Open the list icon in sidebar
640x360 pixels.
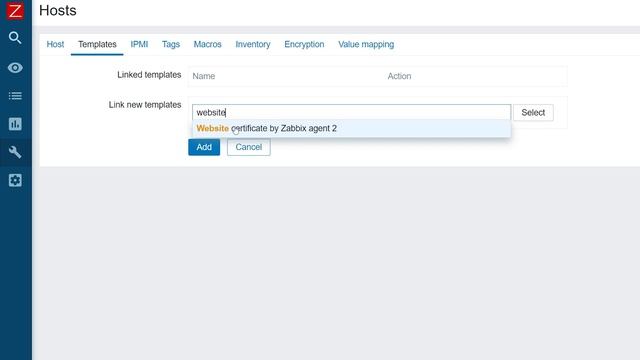[x=15, y=96]
